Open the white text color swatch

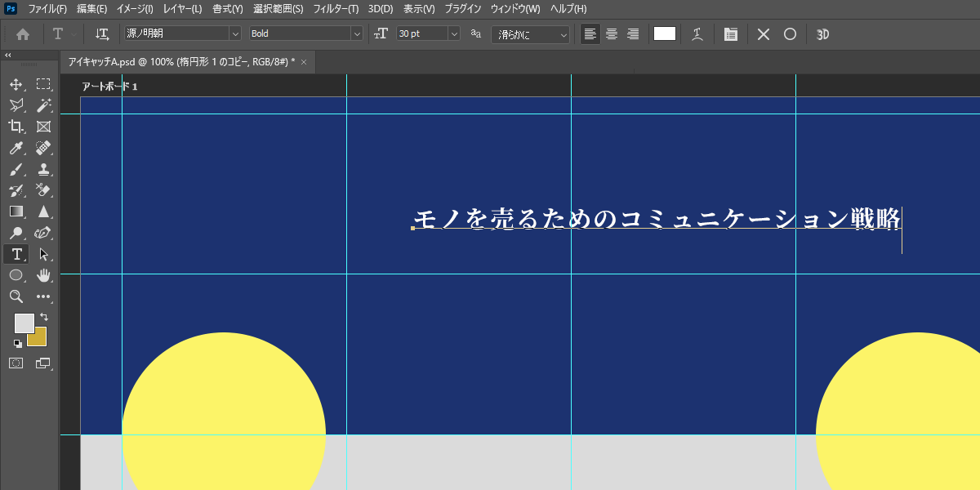pos(665,33)
